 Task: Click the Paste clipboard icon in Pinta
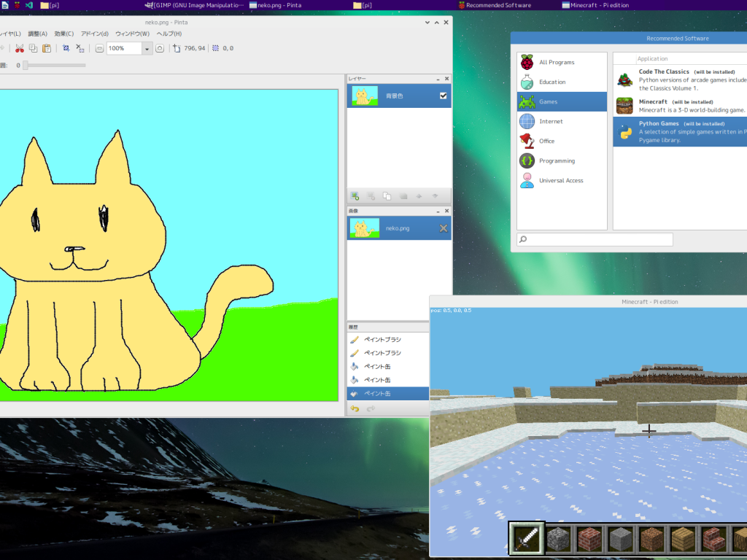[47, 48]
